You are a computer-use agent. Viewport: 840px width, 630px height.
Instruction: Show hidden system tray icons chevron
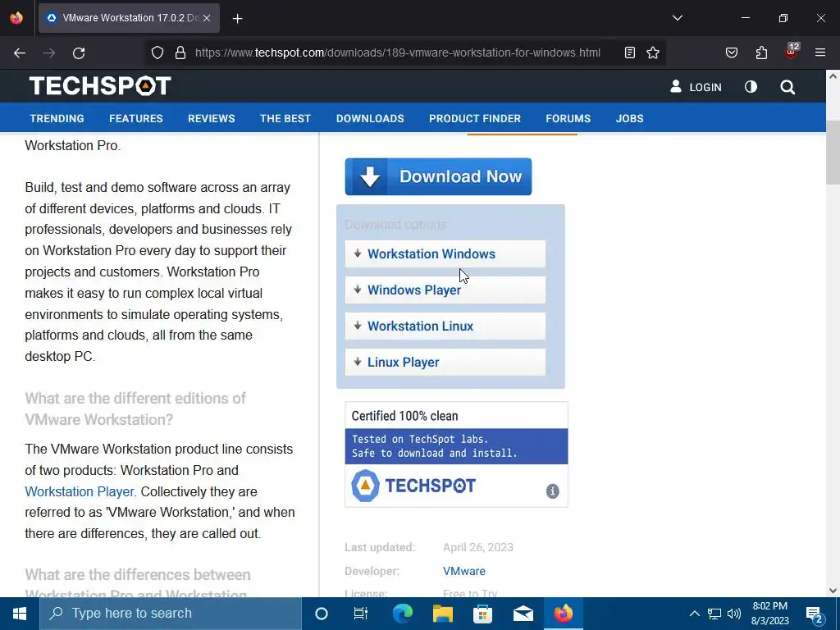[694, 614]
